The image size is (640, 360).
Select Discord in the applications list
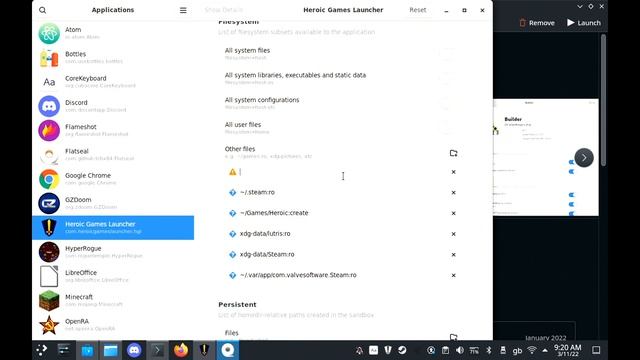[113, 106]
